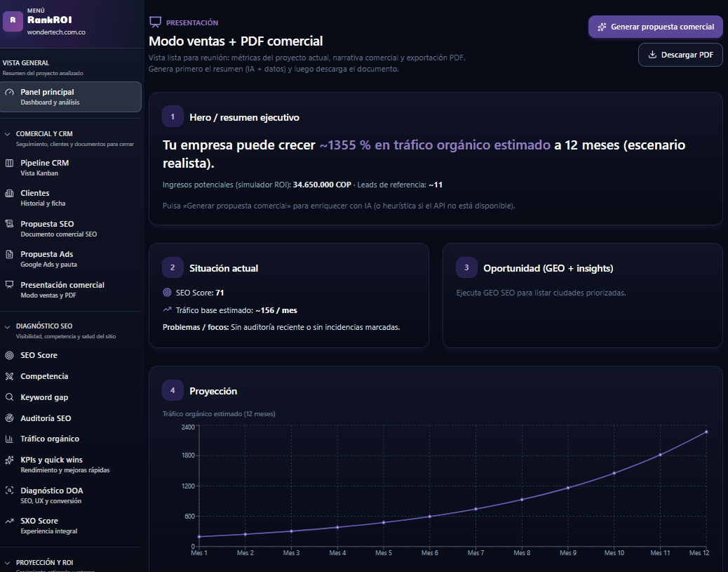728x572 pixels.
Task: Open the wondertech.com.co domain link
Action: (56, 32)
